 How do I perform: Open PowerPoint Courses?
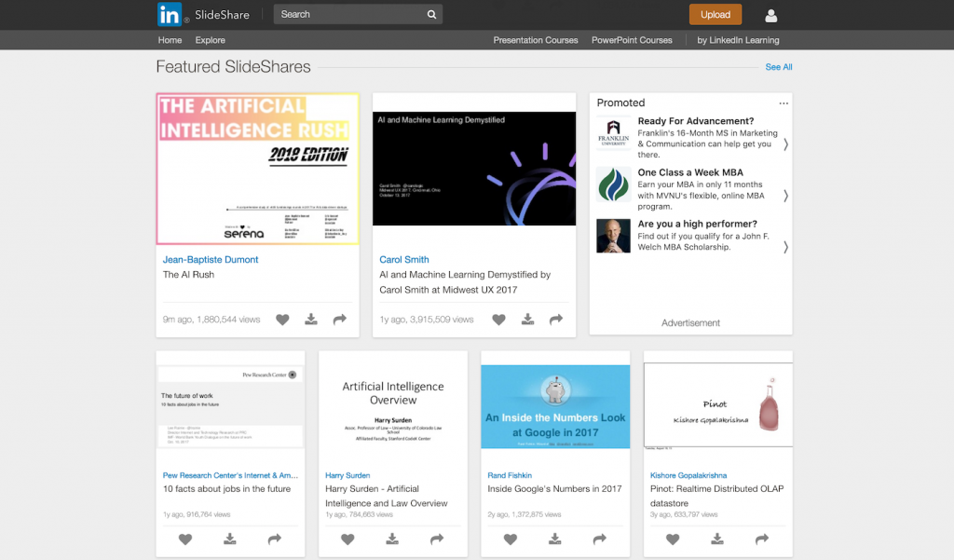coord(632,40)
